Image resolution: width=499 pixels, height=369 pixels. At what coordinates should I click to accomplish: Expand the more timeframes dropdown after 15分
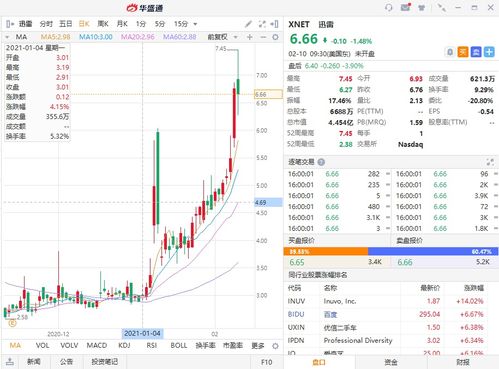point(195,24)
